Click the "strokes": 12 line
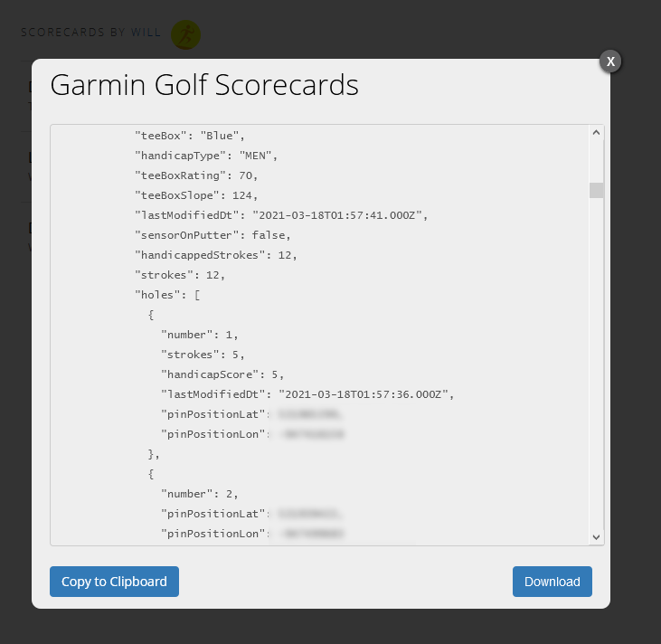The height and width of the screenshot is (644, 661). coord(180,275)
